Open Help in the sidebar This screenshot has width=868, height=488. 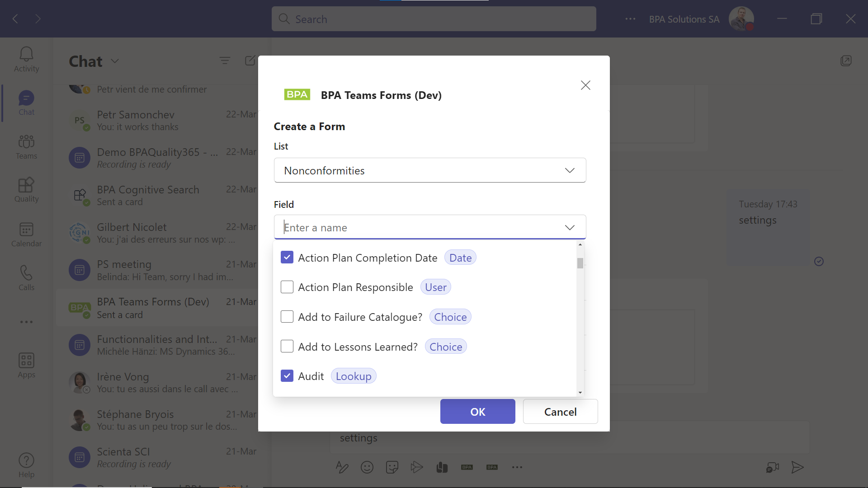[26, 465]
